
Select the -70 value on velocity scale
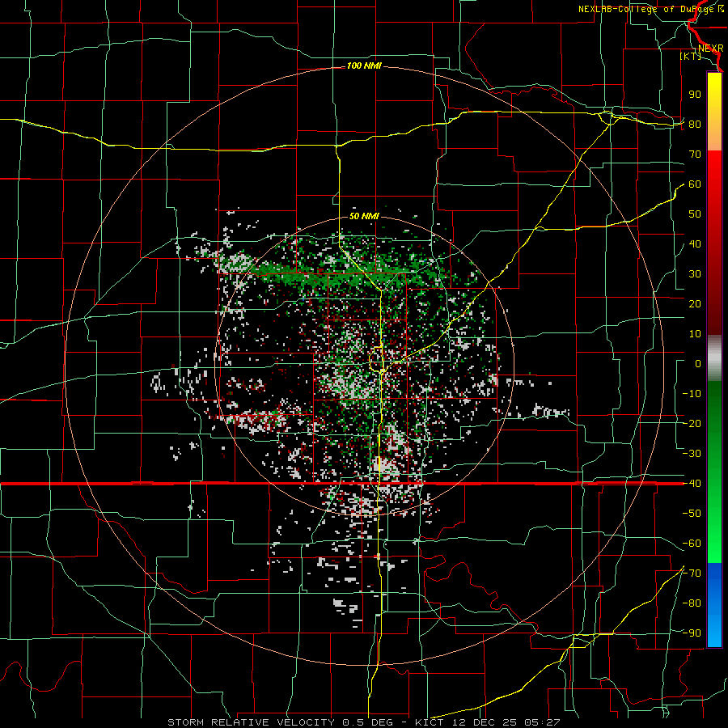[692, 574]
